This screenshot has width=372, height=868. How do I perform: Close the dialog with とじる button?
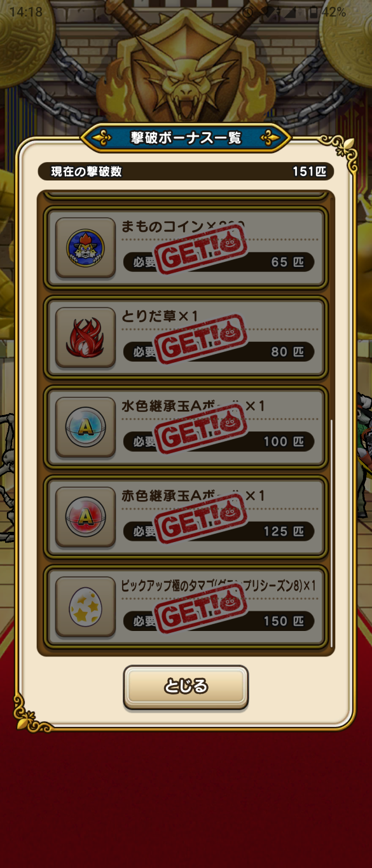(186, 686)
